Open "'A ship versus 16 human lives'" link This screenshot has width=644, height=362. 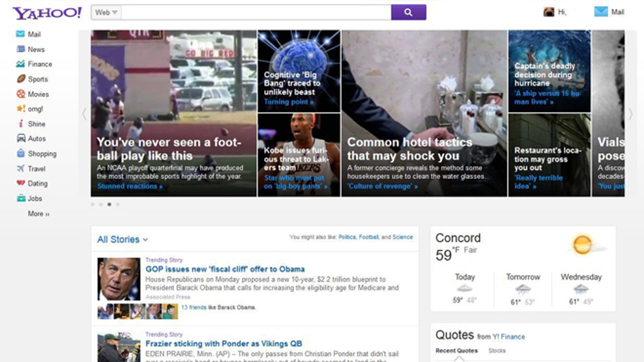click(548, 97)
